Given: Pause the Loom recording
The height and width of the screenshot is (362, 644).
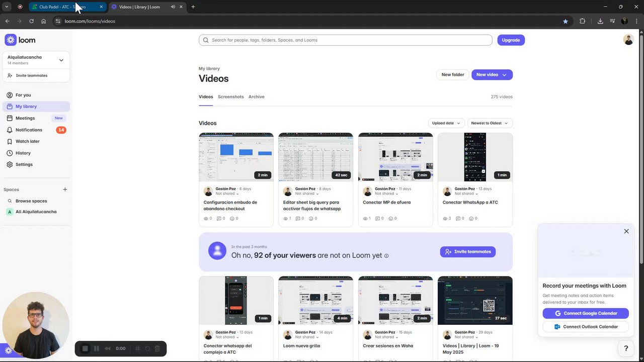Looking at the screenshot, I should click(x=97, y=348).
